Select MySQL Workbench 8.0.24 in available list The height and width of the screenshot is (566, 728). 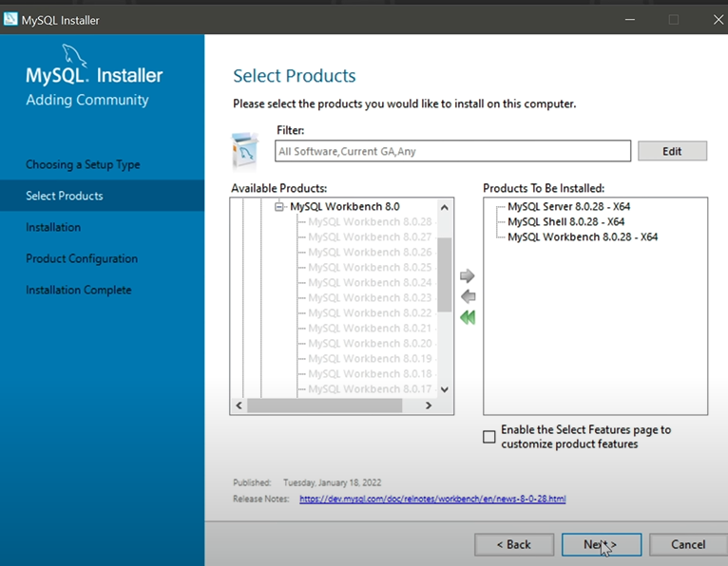[x=370, y=283]
